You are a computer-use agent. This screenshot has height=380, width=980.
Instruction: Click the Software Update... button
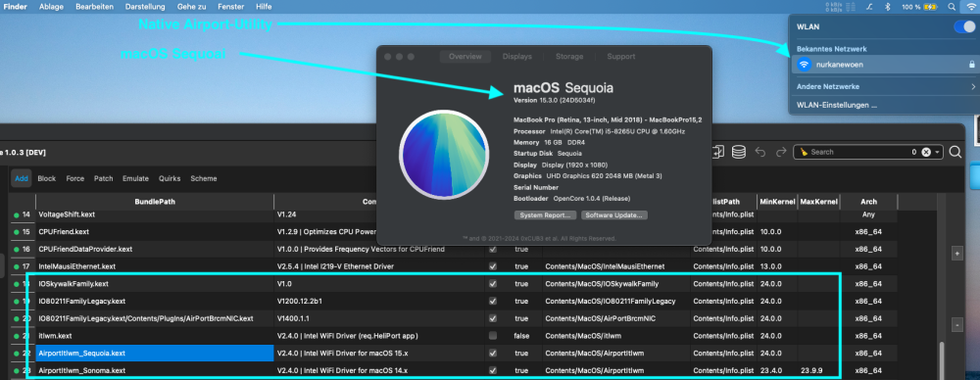click(x=614, y=215)
